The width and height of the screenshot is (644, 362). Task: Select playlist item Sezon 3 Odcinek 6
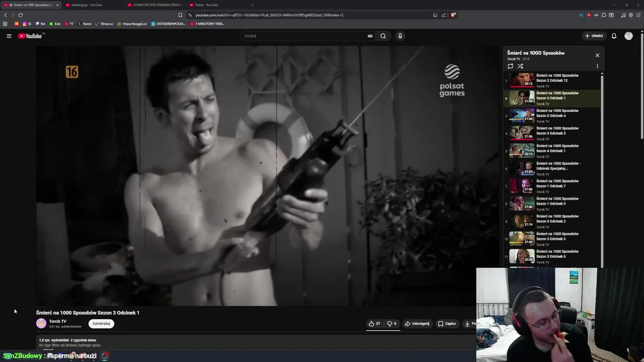552,256
